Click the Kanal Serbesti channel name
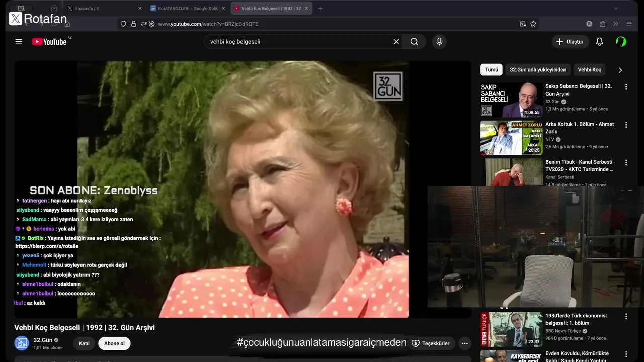This screenshot has width=644, height=362. (x=559, y=177)
